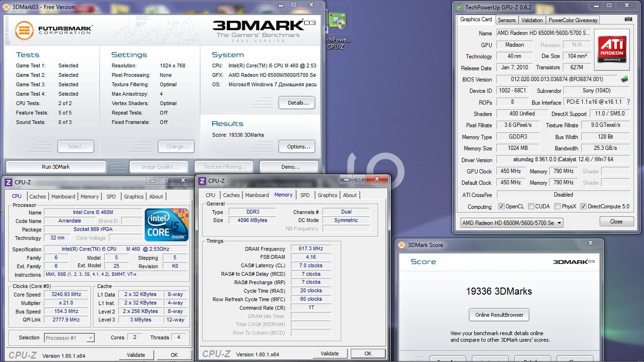
Task: Open the Validation tab in GPU-Z
Action: tap(532, 20)
